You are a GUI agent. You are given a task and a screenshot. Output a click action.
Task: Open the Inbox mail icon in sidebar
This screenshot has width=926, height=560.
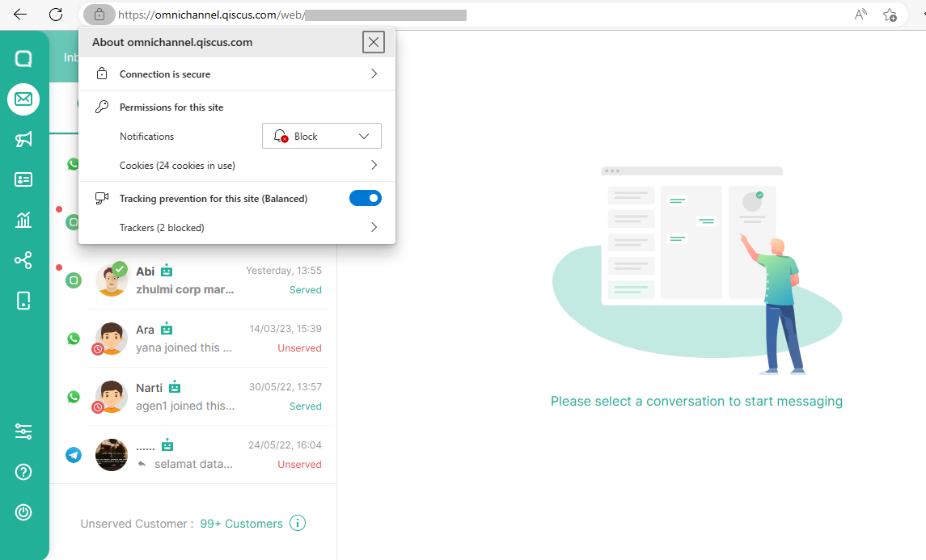point(23,99)
